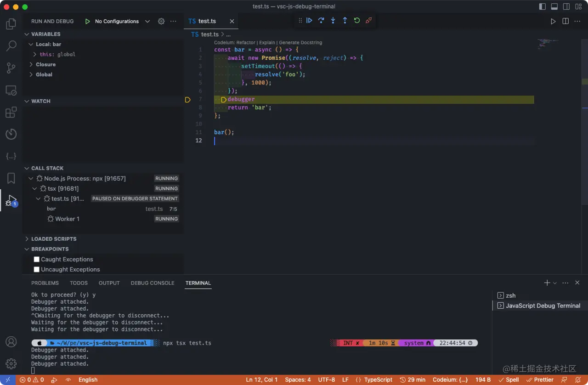Screen dimensions: 588x385
Task: Switch to the TODOS panel tab
Action: coord(79,283)
